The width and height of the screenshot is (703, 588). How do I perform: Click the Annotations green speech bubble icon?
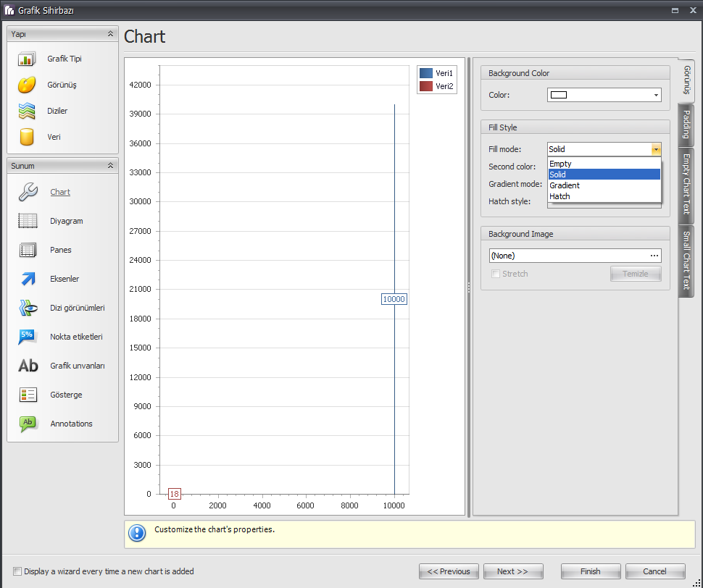[x=28, y=424]
